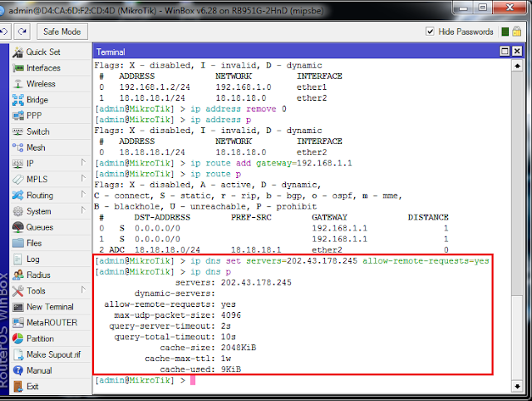Image resolution: width=532 pixels, height=401 pixels.
Task: Click the 'max-udp-packet-size: 4096' line
Action: (177, 315)
